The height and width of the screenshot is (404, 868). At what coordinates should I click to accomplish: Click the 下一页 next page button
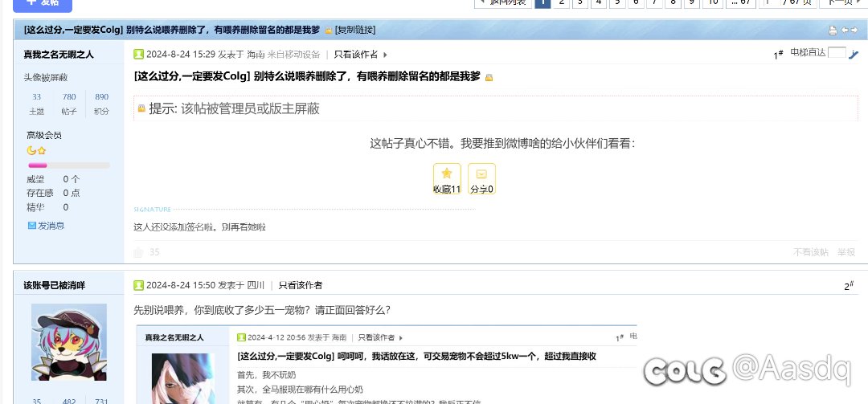[x=841, y=2]
